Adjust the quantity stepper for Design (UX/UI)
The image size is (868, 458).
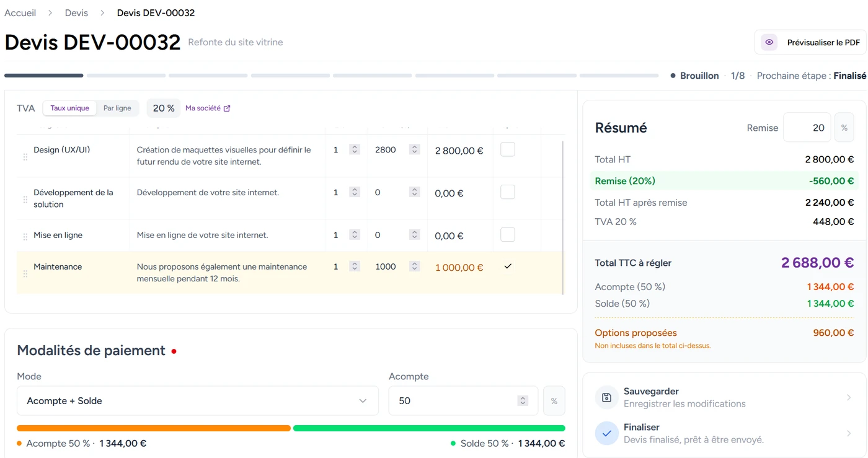click(355, 150)
